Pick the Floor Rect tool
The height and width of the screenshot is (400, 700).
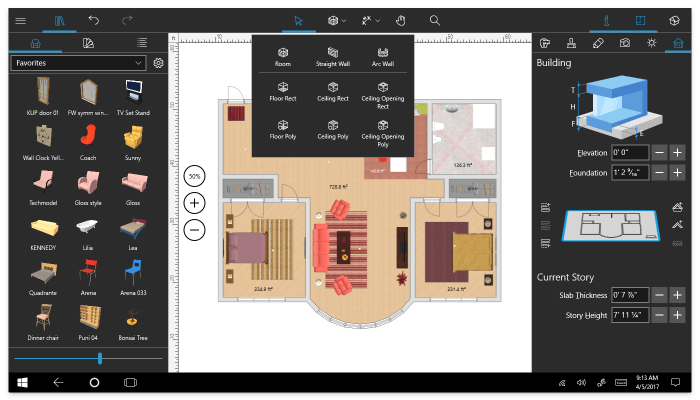pos(283,92)
